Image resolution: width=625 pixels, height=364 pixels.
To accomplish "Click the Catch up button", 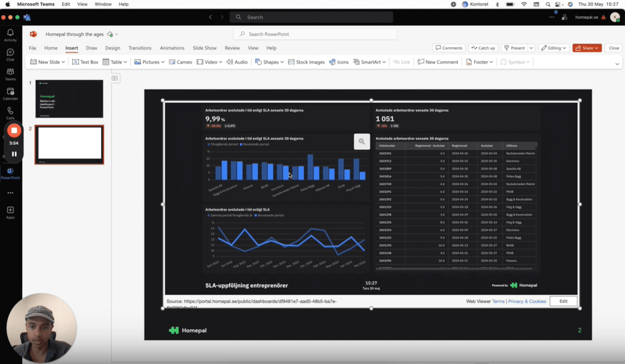I will pos(483,48).
